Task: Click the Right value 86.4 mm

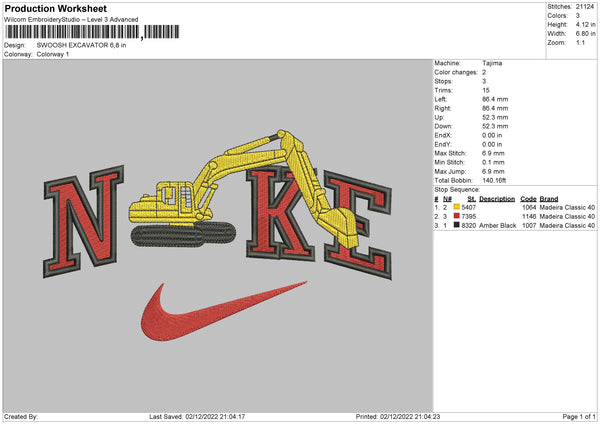Action: [x=495, y=108]
